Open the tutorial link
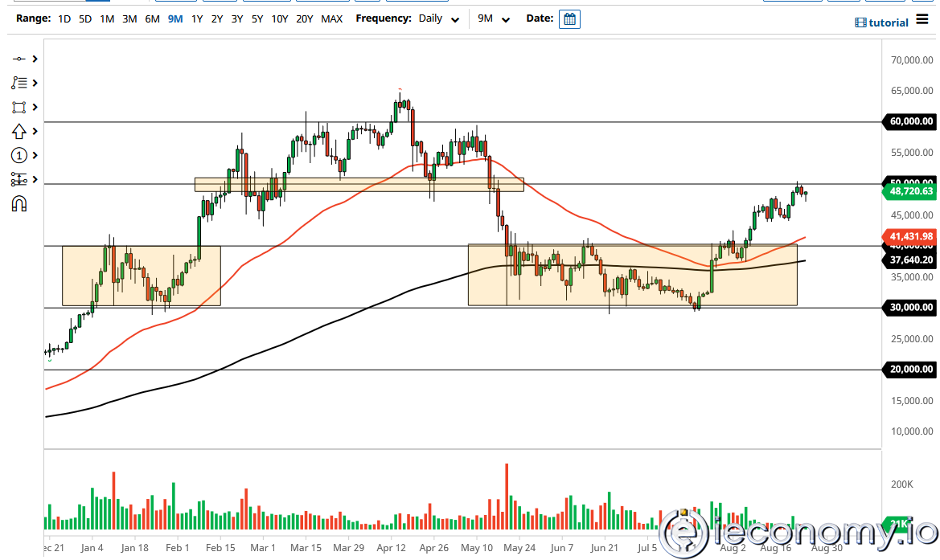Viewport: 940px width, 560px height. pos(881,22)
